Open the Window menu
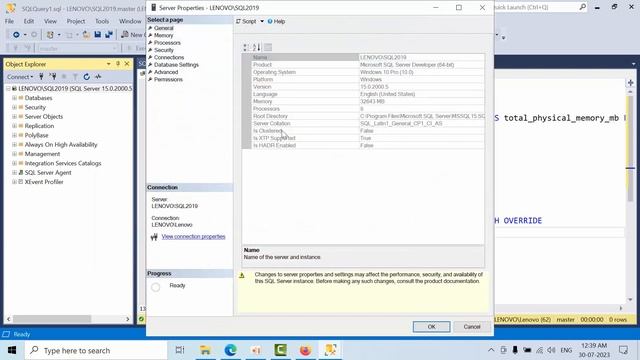640x360 pixels. (x=130, y=21)
